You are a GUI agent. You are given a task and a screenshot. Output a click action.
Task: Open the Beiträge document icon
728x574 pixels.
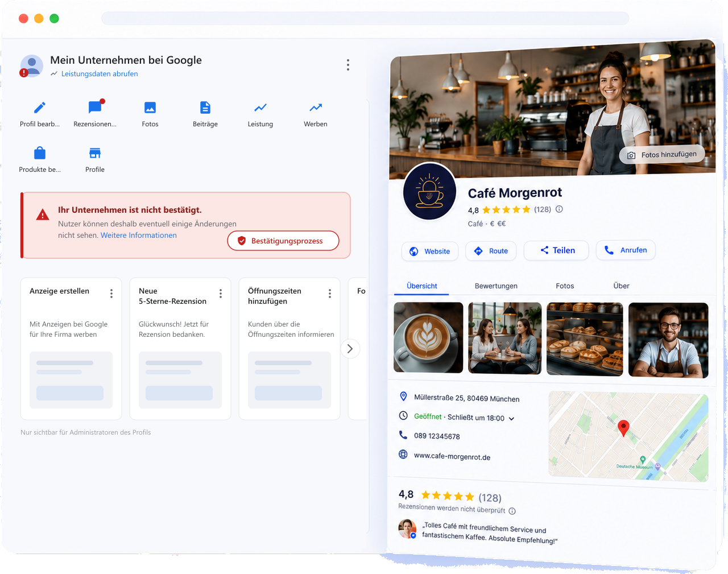coord(205,108)
